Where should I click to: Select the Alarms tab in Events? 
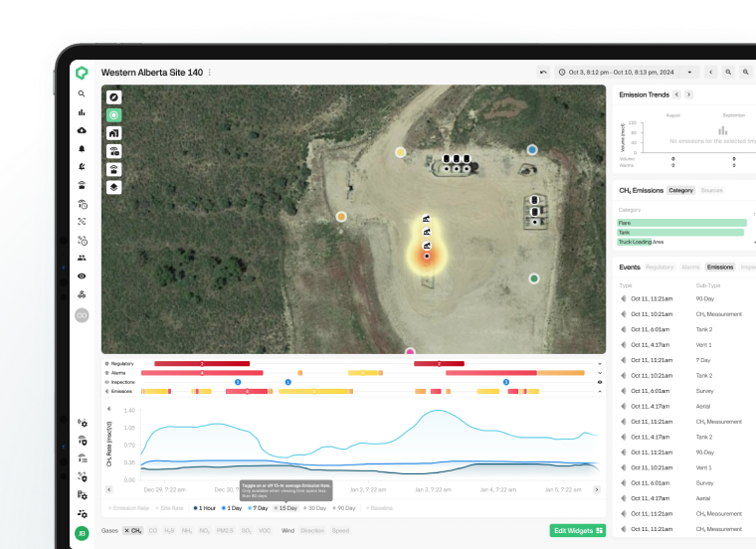[690, 267]
